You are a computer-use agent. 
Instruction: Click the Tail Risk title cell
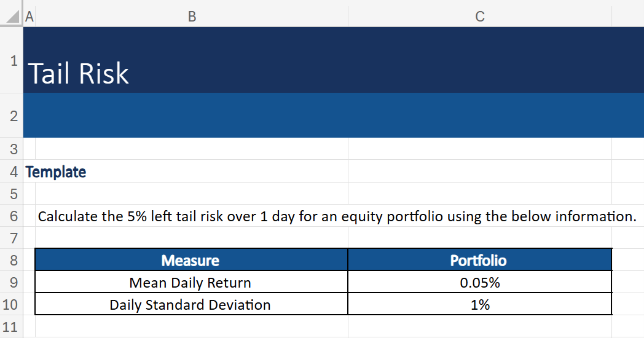tap(79, 74)
